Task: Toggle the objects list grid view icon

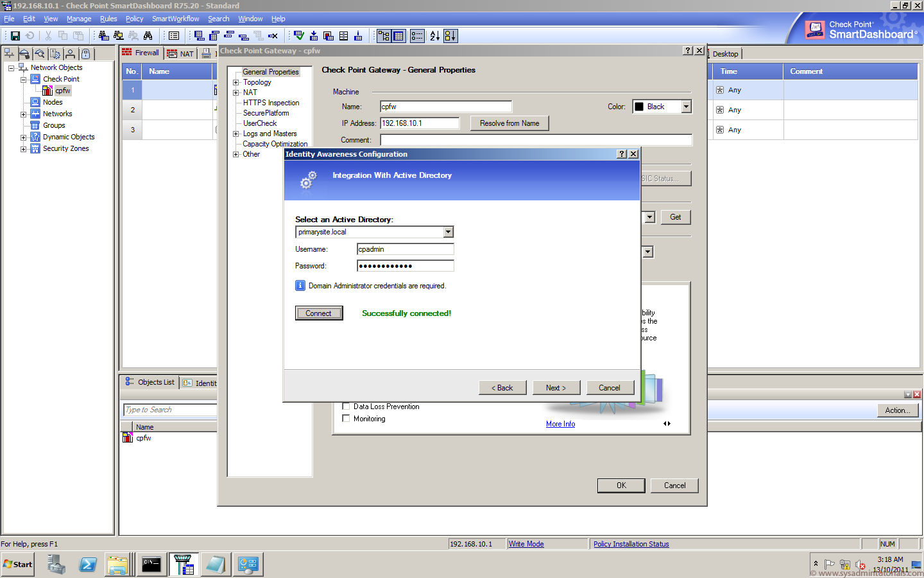Action: (398, 36)
